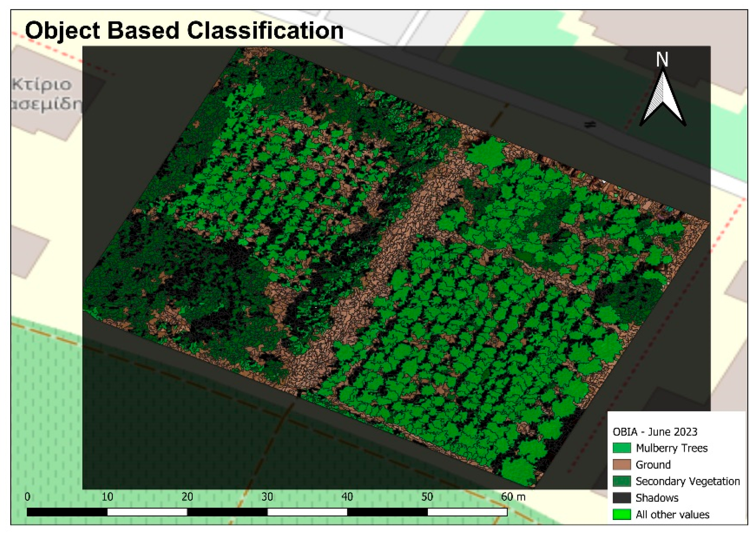Click the OBIA - June 2023 legend title
This screenshot has height=533, width=756.
pyautogui.click(x=655, y=432)
